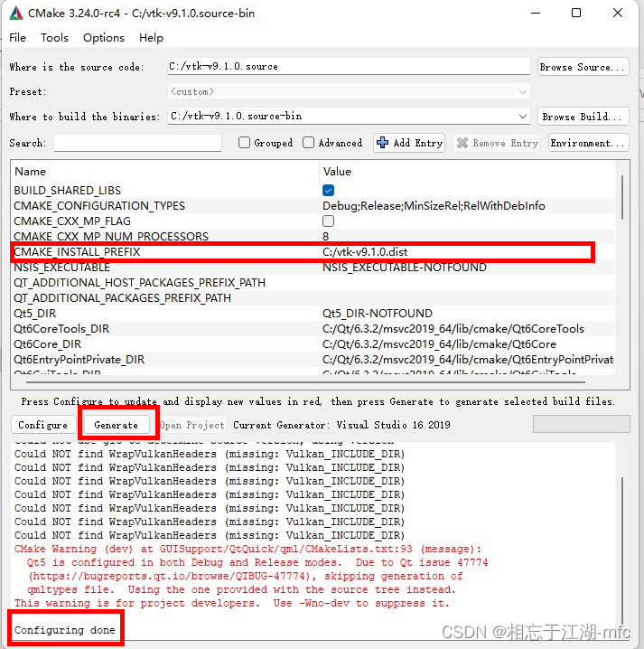Image resolution: width=644 pixels, height=649 pixels.
Task: Enable the Advanced checkbox
Action: [x=308, y=143]
